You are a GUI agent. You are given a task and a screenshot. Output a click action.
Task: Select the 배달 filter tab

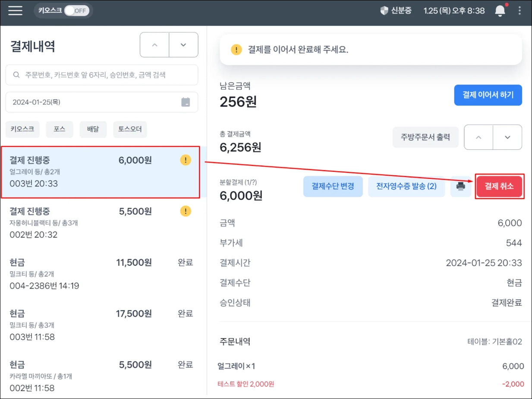(x=93, y=129)
